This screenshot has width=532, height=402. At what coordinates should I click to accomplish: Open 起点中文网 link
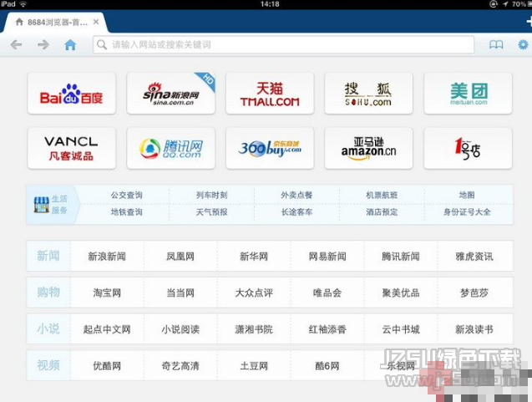[107, 329]
